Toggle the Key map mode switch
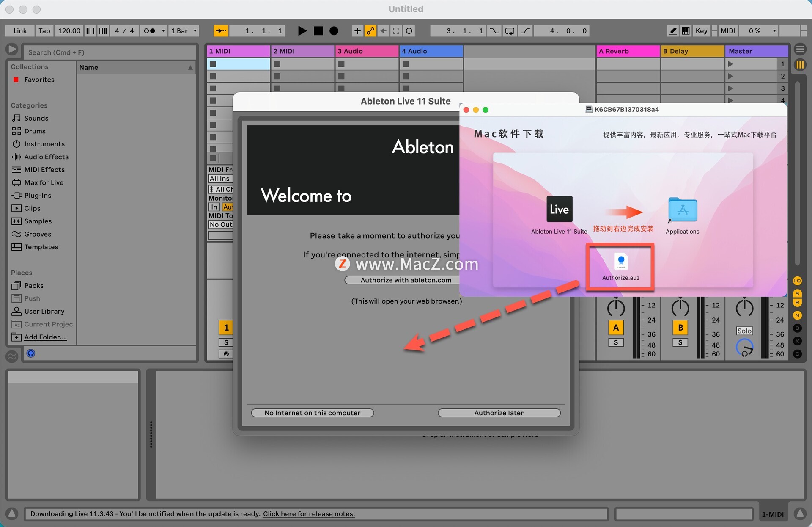Screen dimensions: 812x527 pyautogui.click(x=701, y=31)
